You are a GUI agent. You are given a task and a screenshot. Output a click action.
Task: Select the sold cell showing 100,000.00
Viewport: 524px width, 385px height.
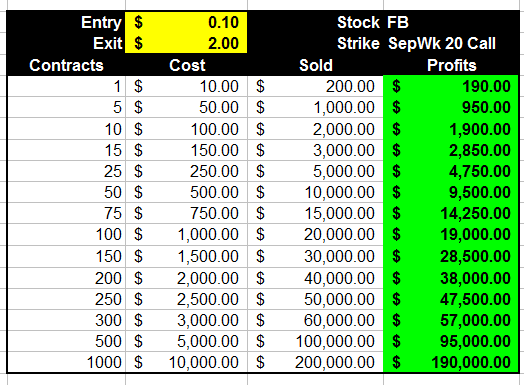315,341
